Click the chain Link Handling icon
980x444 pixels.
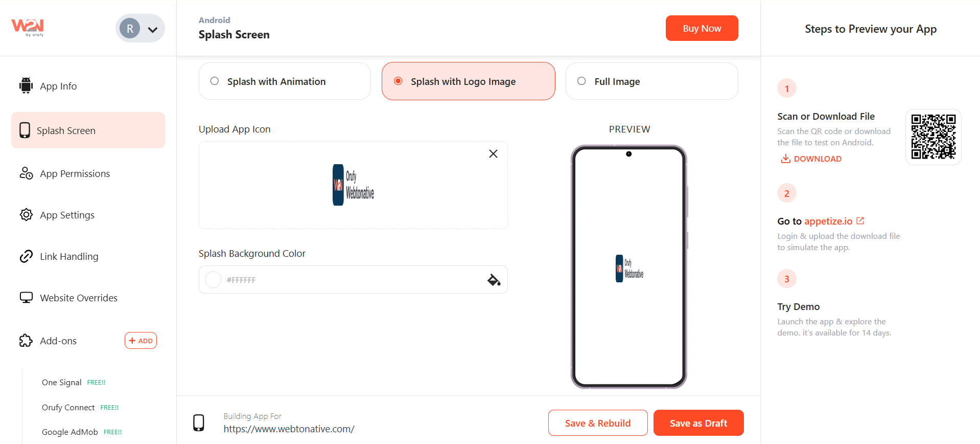pyautogui.click(x=26, y=256)
